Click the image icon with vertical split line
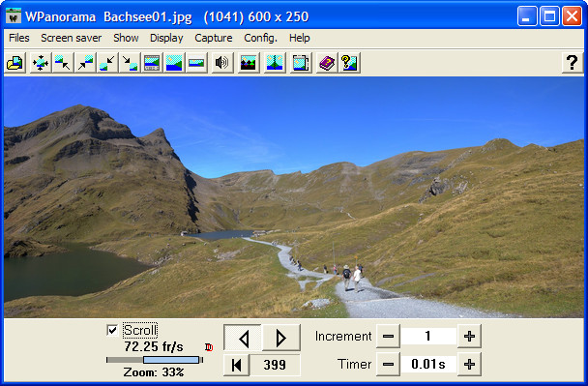Viewport: 588px width, 386px height. pos(275,63)
